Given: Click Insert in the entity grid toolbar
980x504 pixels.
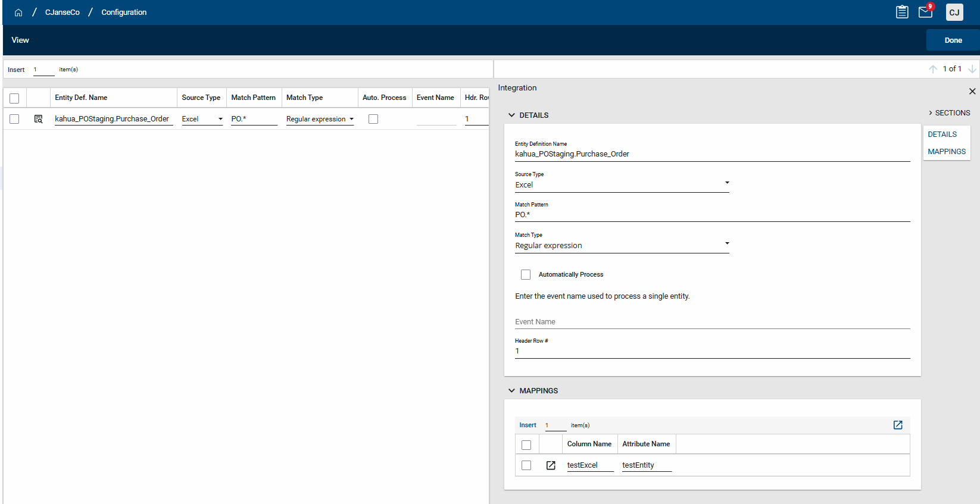Looking at the screenshot, I should 16,70.
